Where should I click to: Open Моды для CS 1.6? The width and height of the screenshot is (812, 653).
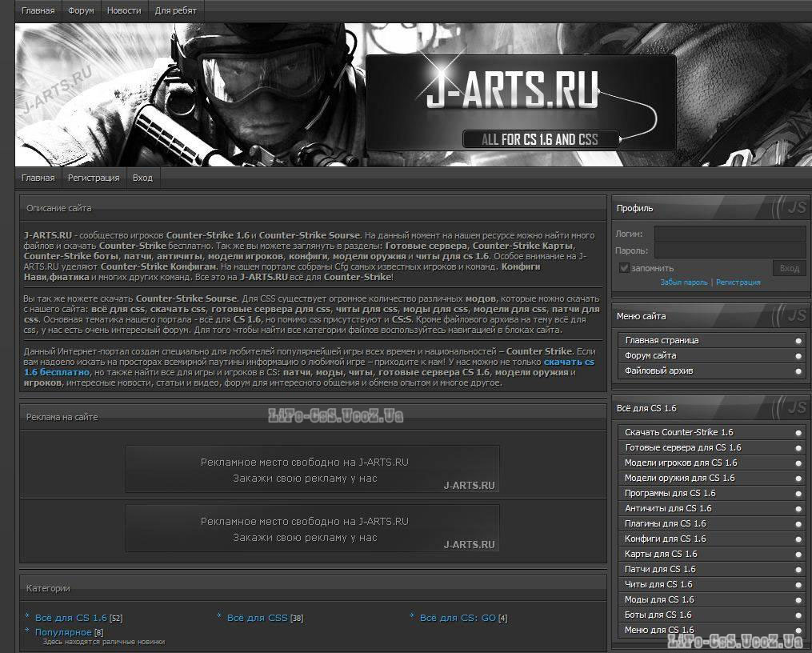[712, 599]
